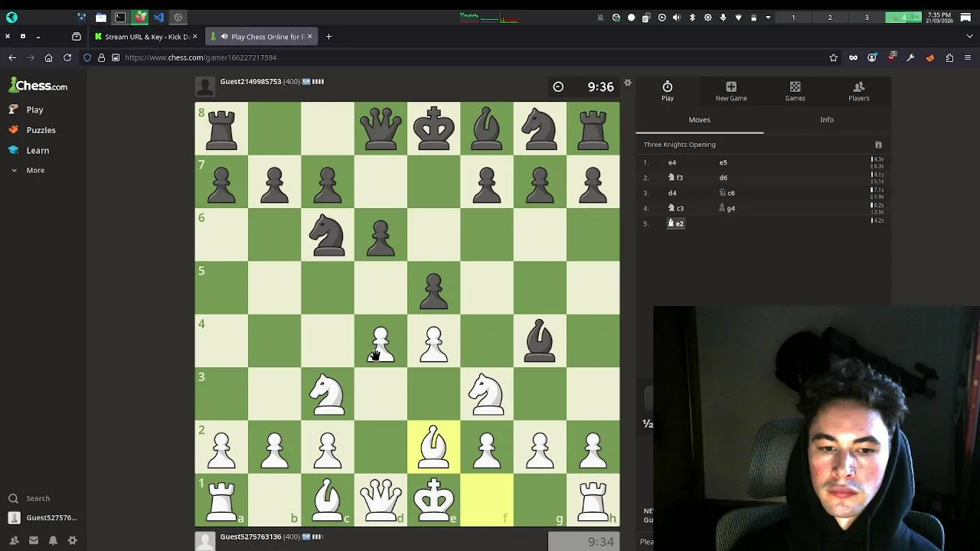Select the Moves tab
Viewport: 980px width, 551px height.
tap(699, 120)
